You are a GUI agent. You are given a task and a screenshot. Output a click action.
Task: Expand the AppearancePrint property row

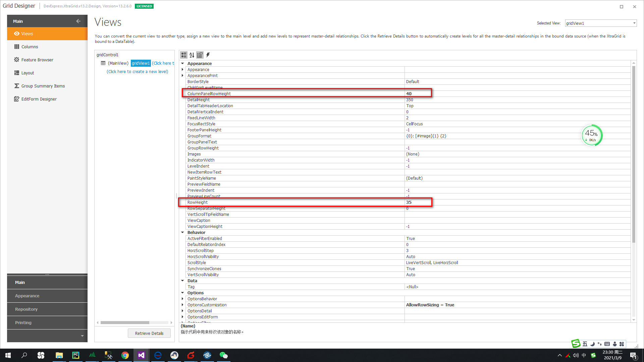182,75
